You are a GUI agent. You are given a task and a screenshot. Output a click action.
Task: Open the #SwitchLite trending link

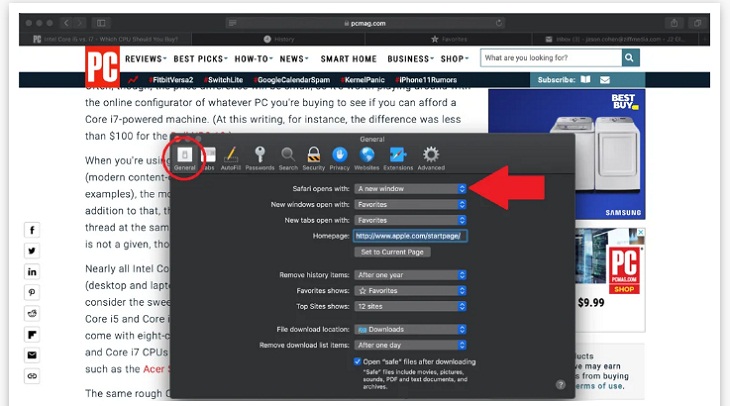[223, 80]
